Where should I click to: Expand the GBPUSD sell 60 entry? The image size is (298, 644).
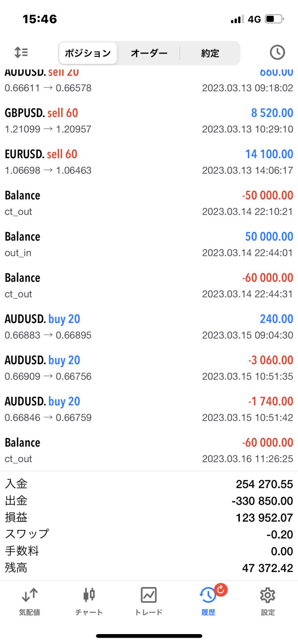[149, 121]
